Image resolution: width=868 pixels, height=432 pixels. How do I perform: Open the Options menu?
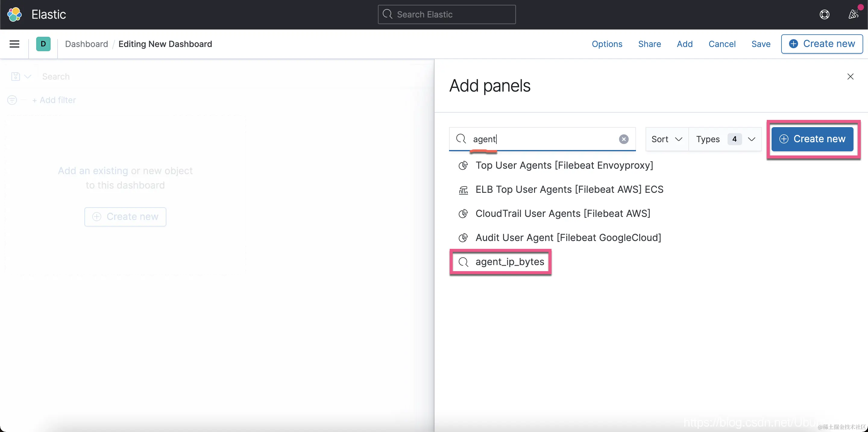607,44
